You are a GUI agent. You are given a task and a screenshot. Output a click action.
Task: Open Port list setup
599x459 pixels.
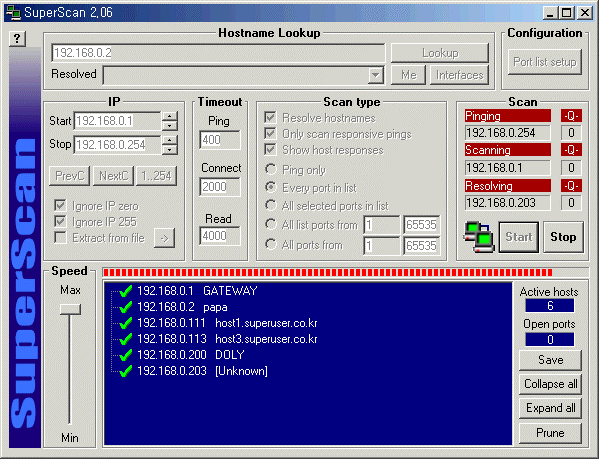(x=545, y=62)
